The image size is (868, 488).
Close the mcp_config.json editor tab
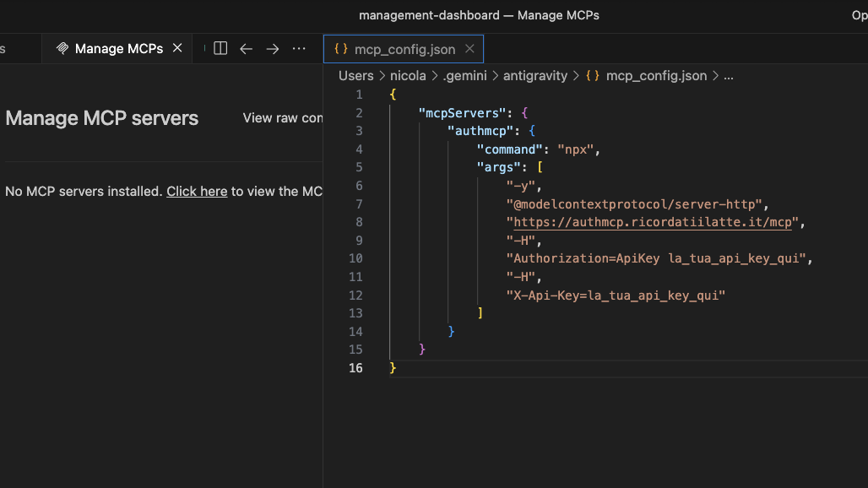[469, 49]
